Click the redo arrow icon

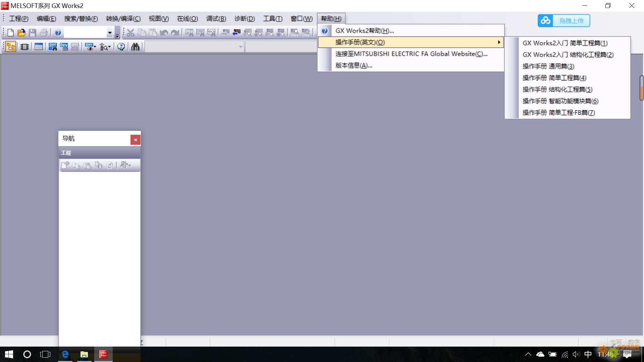175,33
